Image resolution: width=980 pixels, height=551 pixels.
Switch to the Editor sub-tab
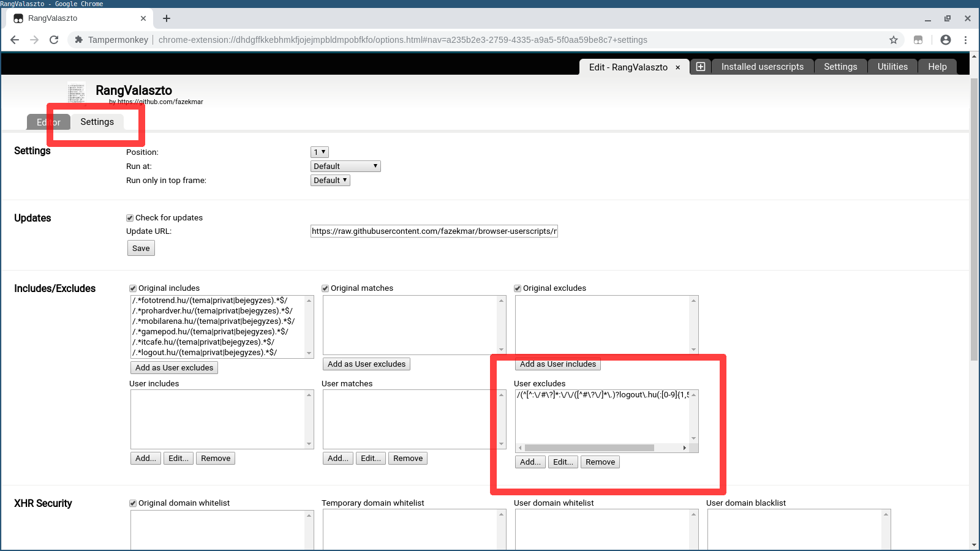48,122
